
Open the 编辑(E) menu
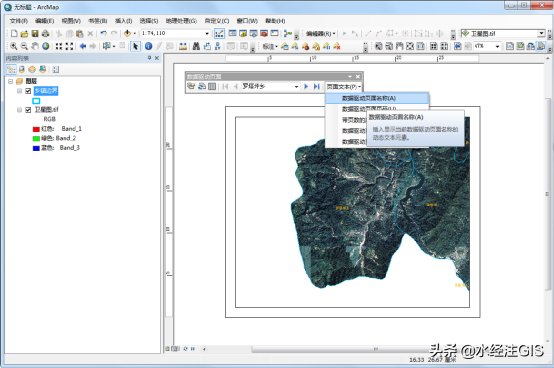click(x=45, y=21)
